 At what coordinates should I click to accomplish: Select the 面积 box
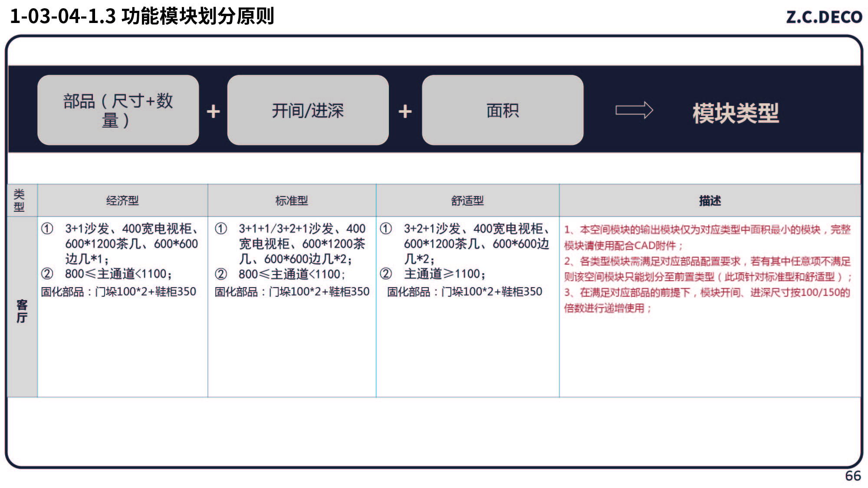[503, 110]
